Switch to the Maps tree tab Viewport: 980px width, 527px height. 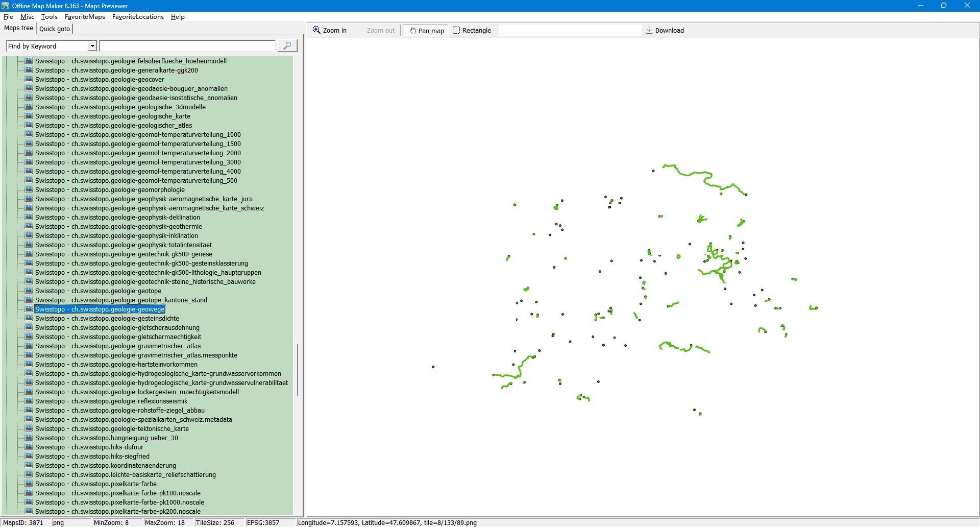coord(18,28)
